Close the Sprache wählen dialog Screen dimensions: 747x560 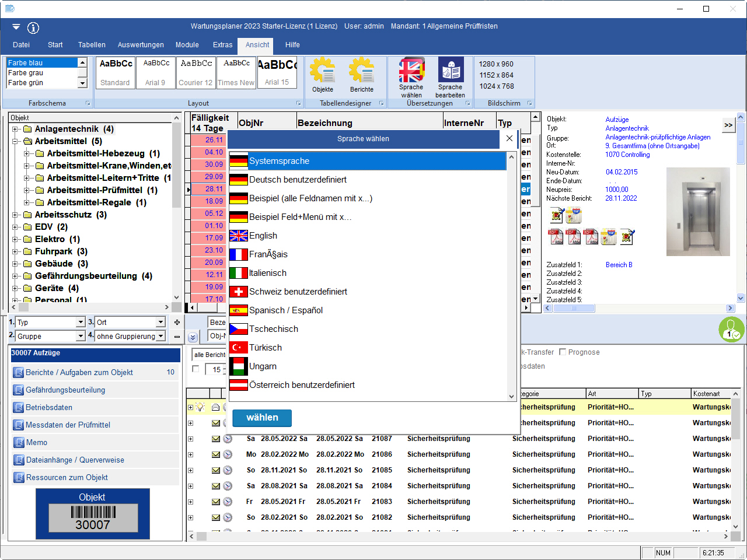click(509, 138)
